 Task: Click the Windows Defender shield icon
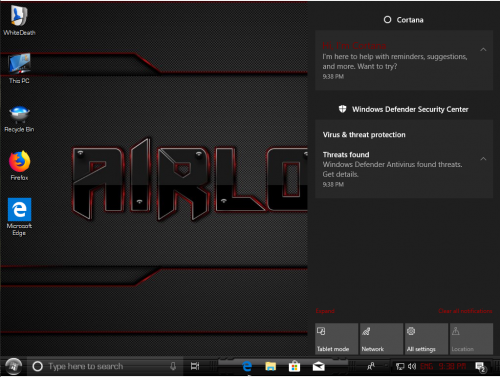click(x=342, y=109)
